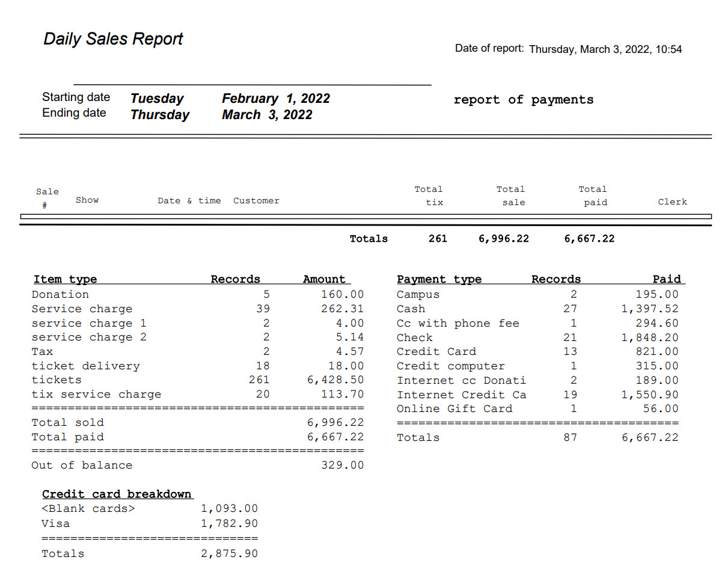Select the 'tickets' item row label
This screenshot has width=728, height=569.
57,380
